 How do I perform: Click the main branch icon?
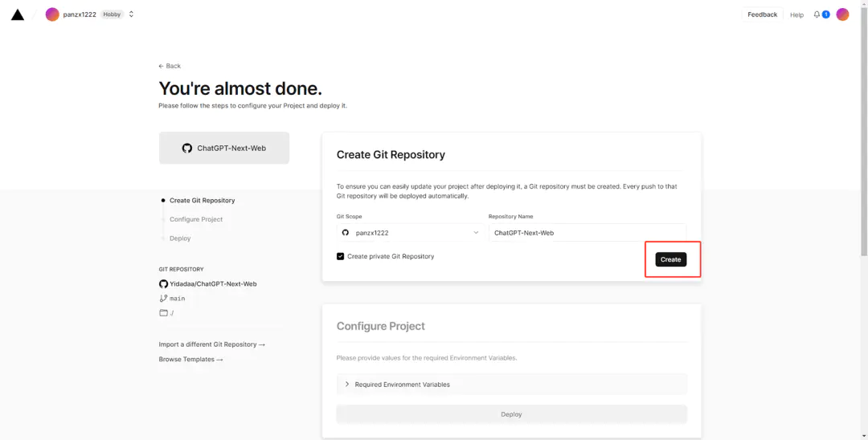click(x=163, y=298)
